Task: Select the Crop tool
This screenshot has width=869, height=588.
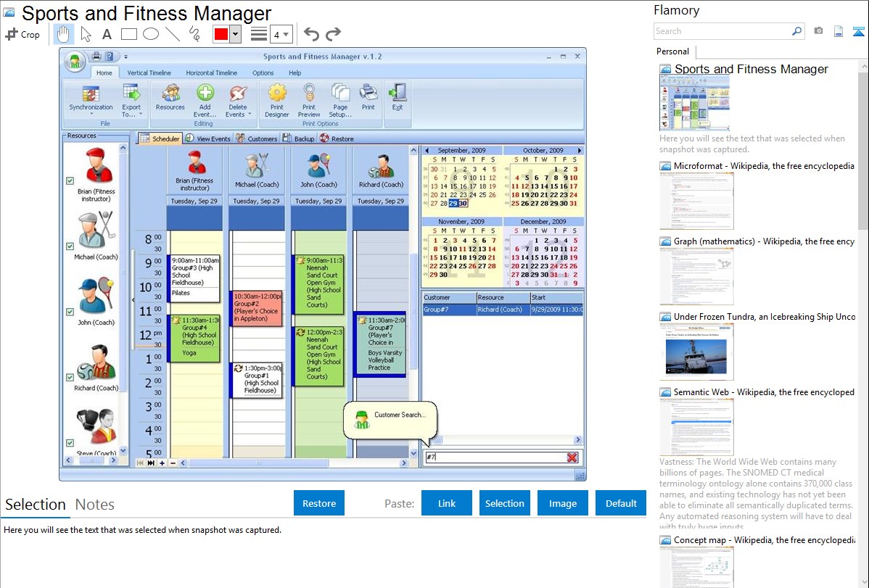Action: (x=22, y=34)
